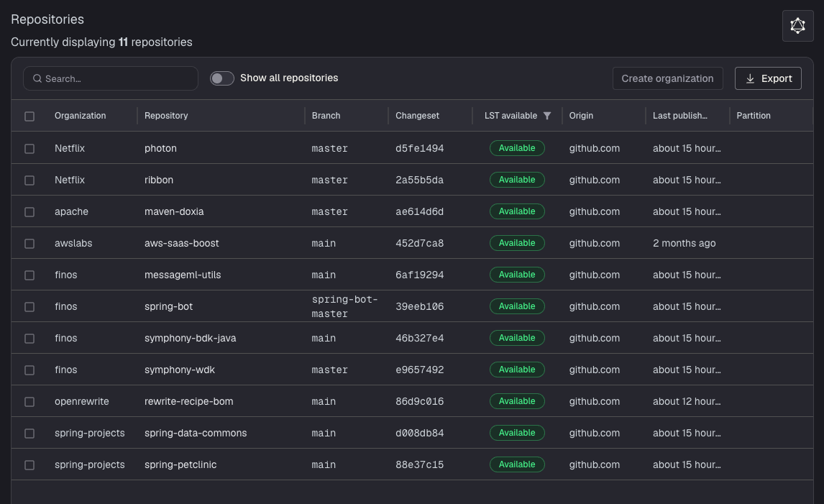Click the ribbon repository name
The height and width of the screenshot is (504, 824).
(159, 180)
